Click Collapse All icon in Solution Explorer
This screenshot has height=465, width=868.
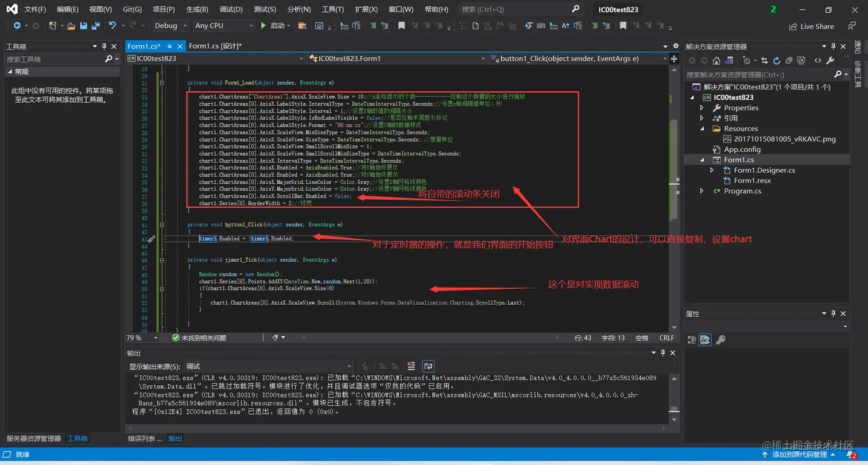point(789,60)
